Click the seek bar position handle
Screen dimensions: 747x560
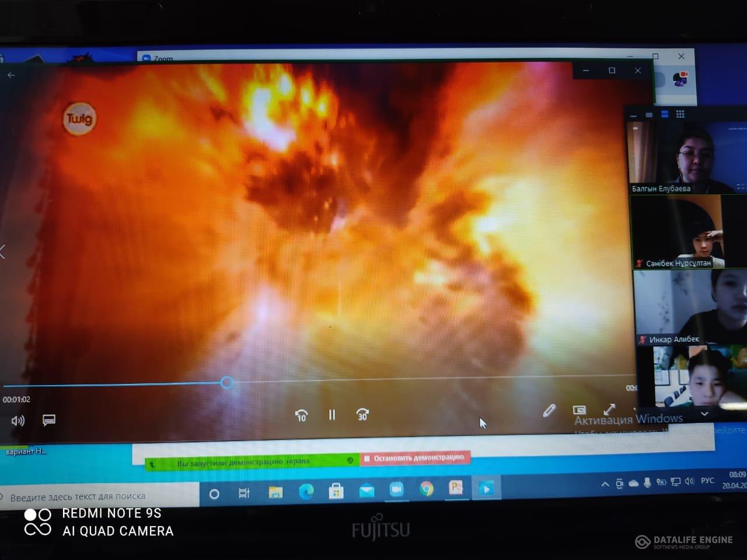[x=227, y=383]
